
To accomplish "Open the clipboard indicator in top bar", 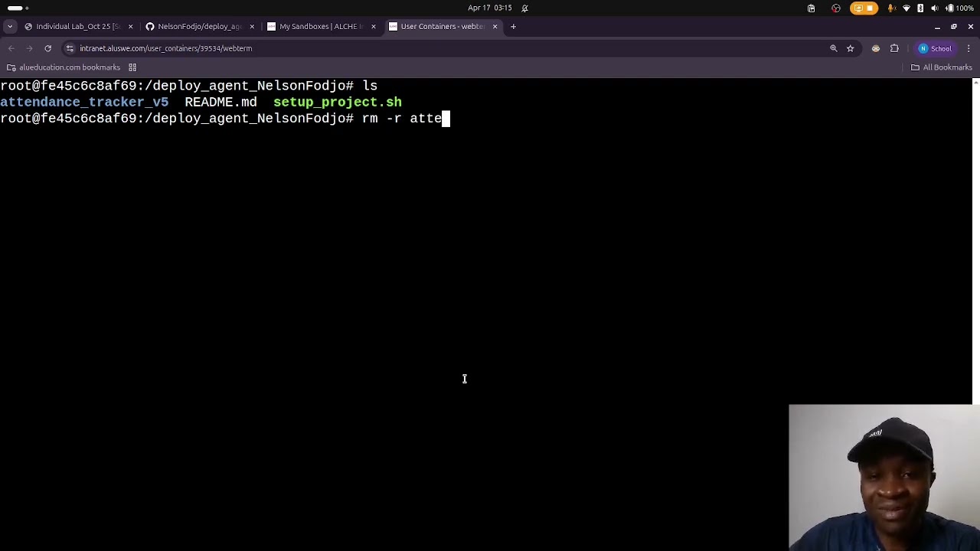I will point(812,8).
